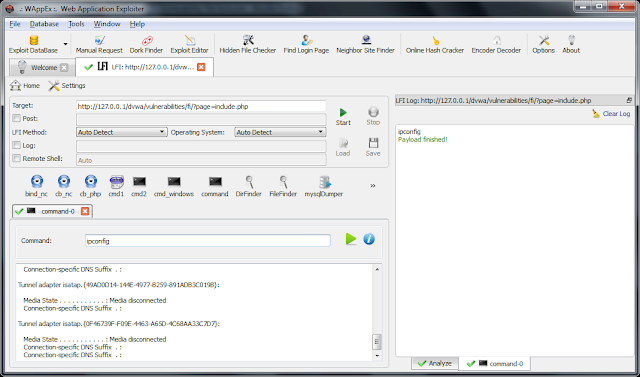640x377 pixels.
Task: Select the cmd_windows payload
Action: 174,186
